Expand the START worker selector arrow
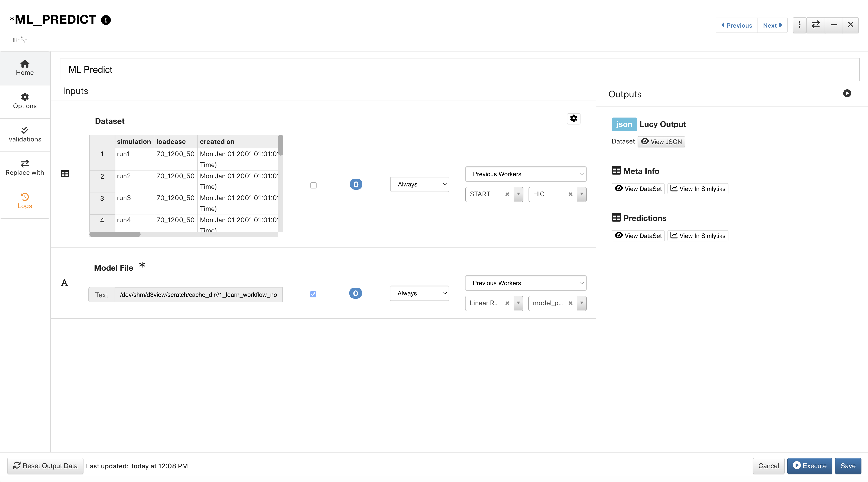Image resolution: width=868 pixels, height=482 pixels. point(518,194)
